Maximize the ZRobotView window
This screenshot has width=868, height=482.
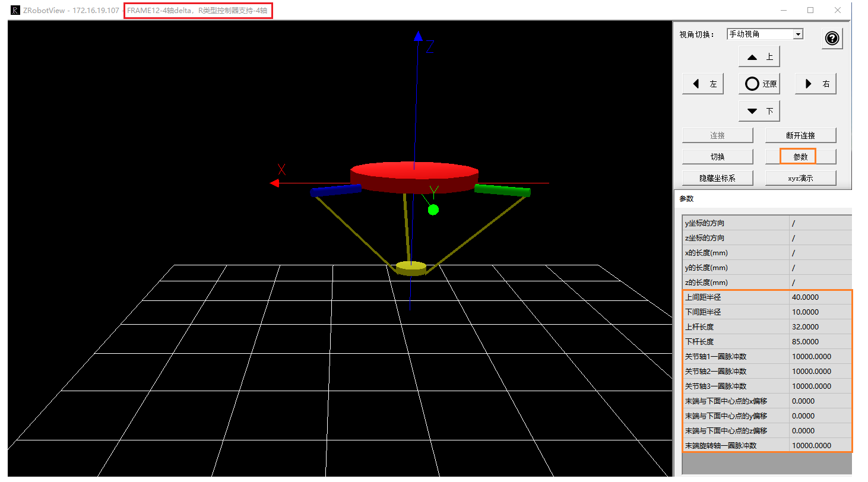pyautogui.click(x=810, y=10)
